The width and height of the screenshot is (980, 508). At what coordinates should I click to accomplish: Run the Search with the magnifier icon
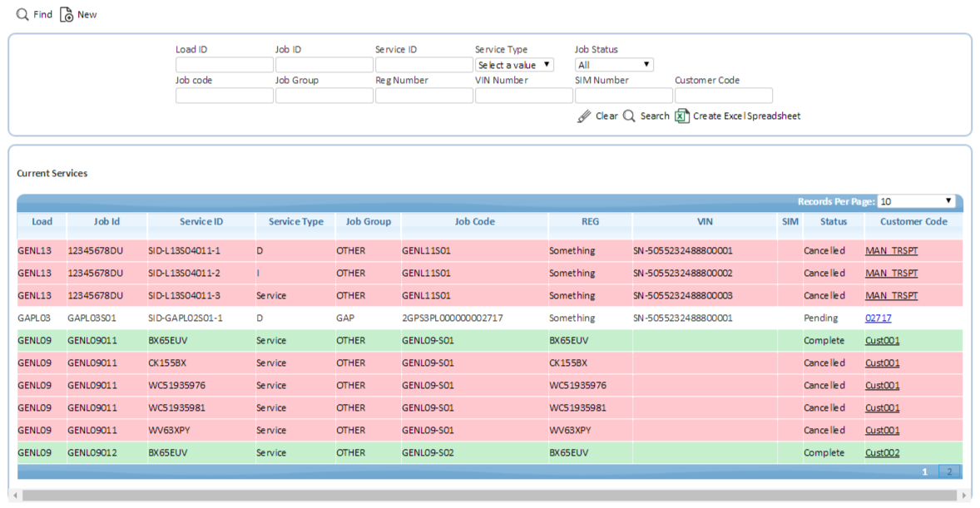pos(630,116)
